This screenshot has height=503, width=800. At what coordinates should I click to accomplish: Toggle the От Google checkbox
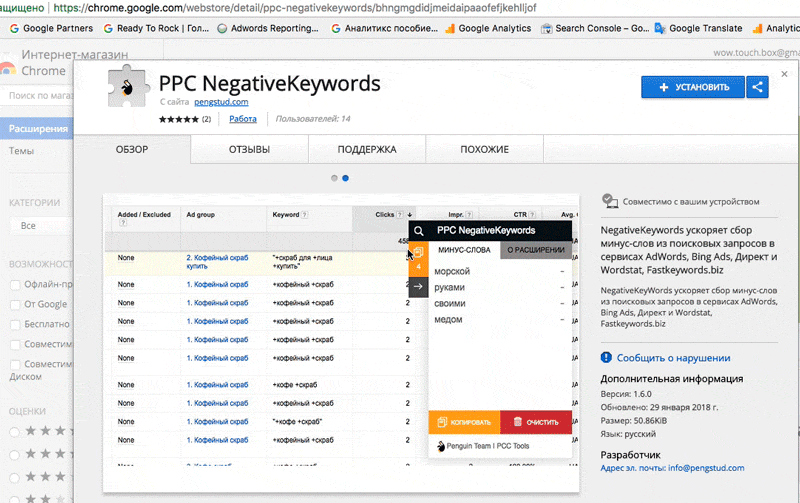[x=15, y=305]
